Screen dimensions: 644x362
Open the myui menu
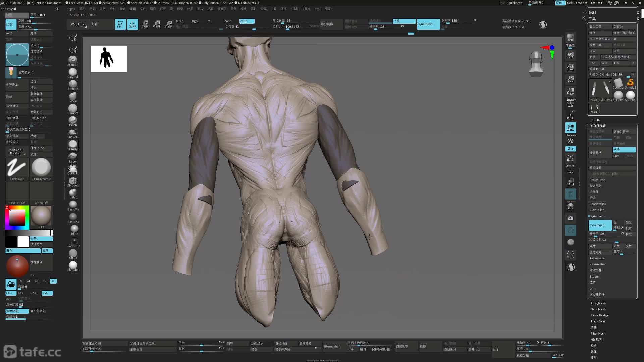pyautogui.click(x=317, y=9)
